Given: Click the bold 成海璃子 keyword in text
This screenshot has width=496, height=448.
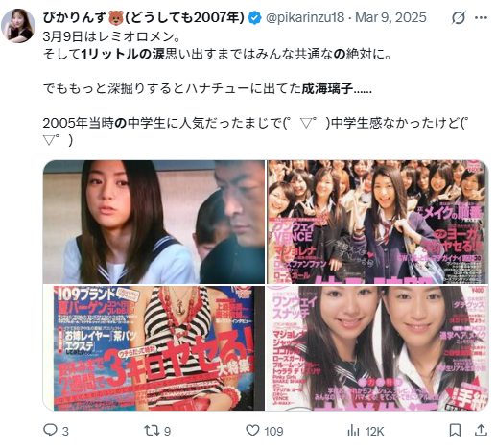Looking at the screenshot, I should tap(327, 88).
